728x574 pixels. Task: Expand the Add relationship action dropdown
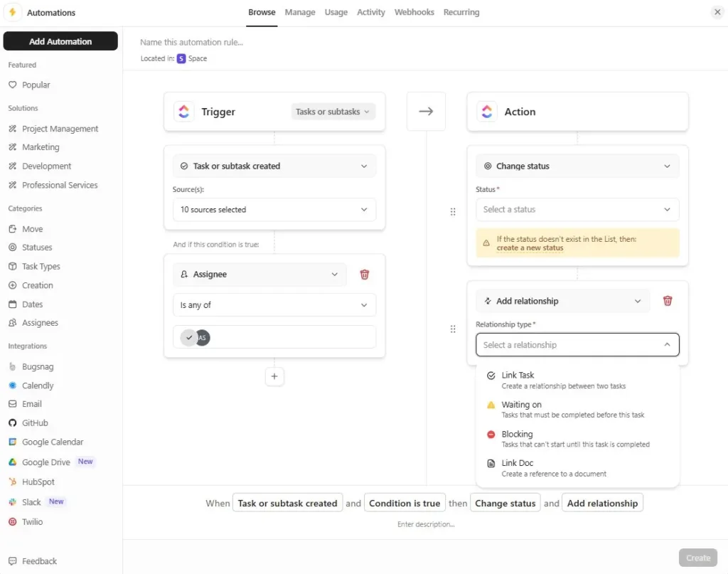563,301
